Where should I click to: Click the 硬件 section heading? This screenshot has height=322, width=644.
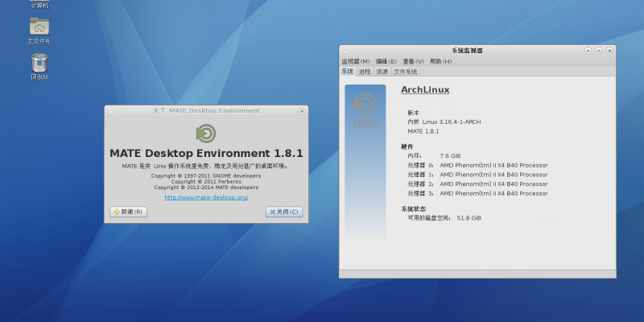[x=407, y=147]
